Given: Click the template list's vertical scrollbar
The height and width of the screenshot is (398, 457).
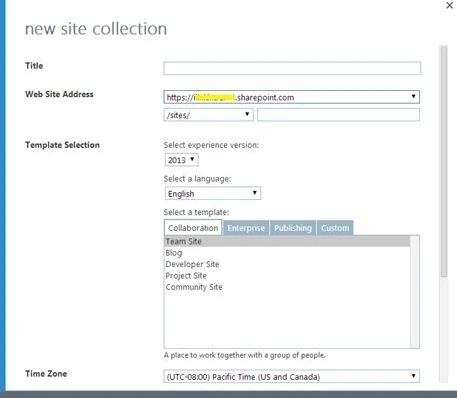Looking at the screenshot, I should (x=415, y=292).
